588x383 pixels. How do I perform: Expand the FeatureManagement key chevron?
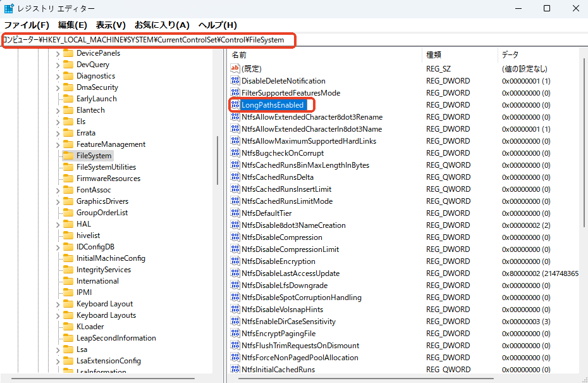coord(58,144)
